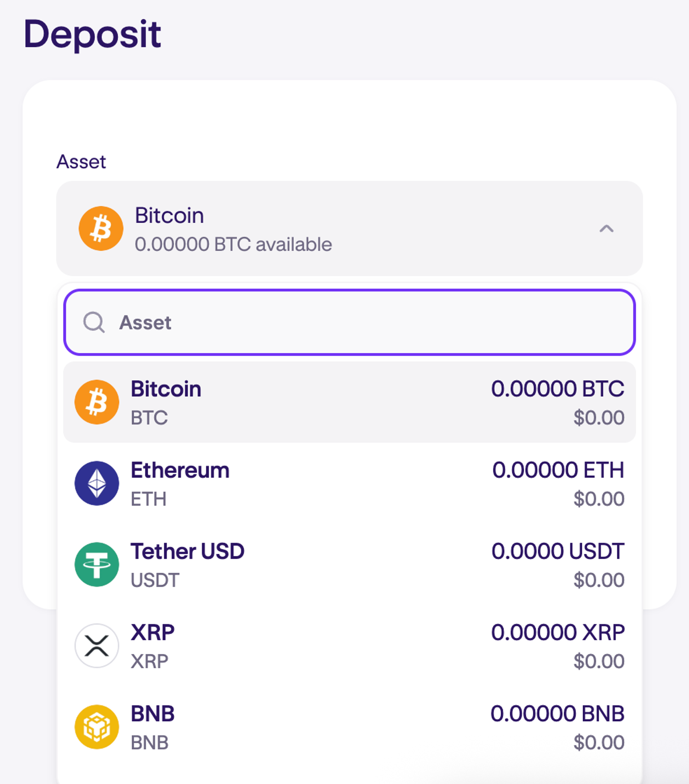Click the Tether USD green logo icon

point(96,564)
